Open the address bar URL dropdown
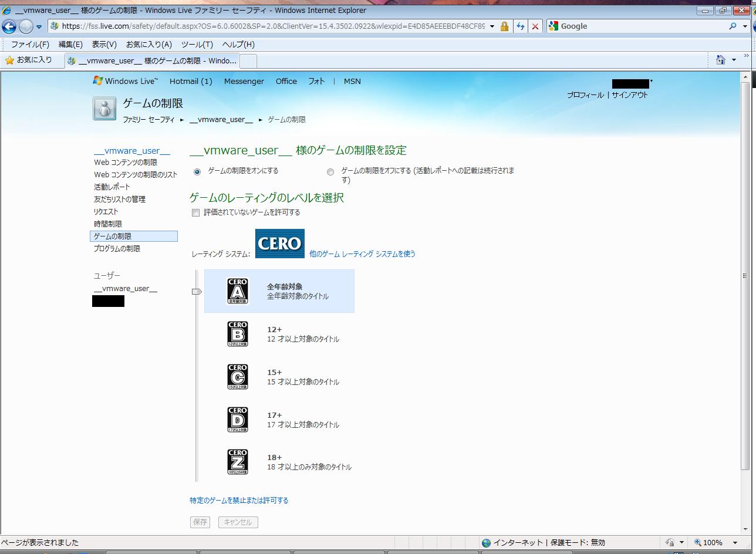 click(x=492, y=26)
